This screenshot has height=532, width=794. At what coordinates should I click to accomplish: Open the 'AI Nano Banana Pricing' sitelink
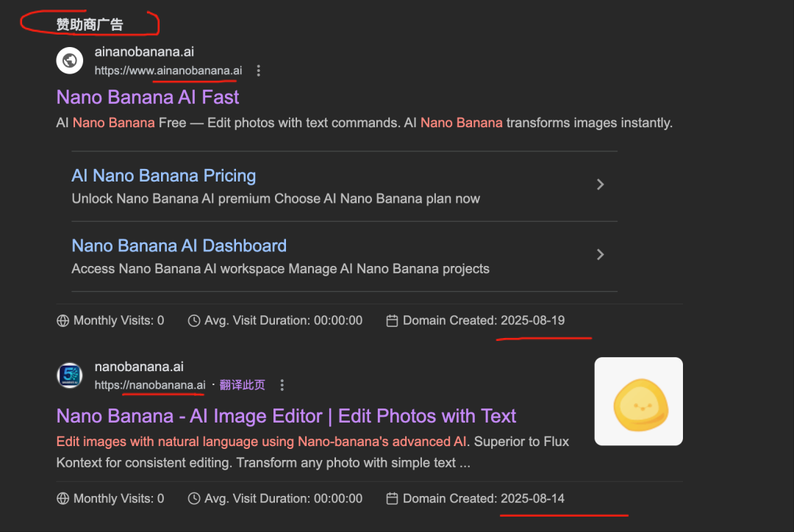point(163,176)
